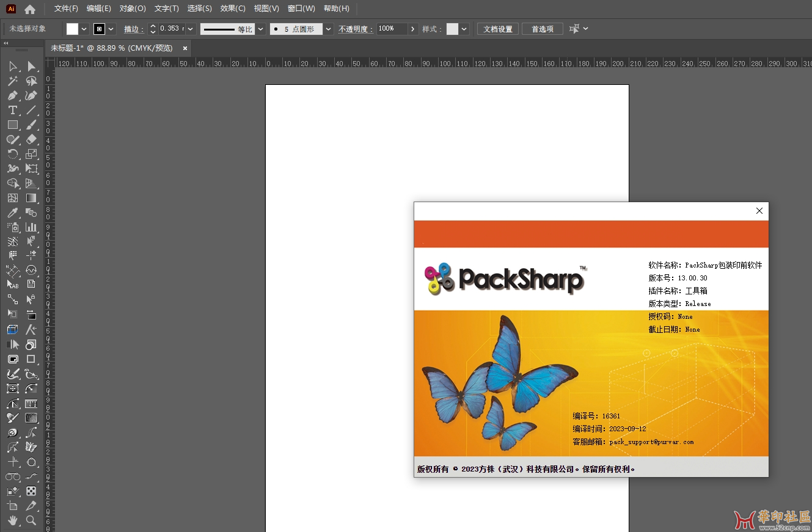Select the Free Transform tool
Viewport: 812px width, 532px height.
coord(31,169)
